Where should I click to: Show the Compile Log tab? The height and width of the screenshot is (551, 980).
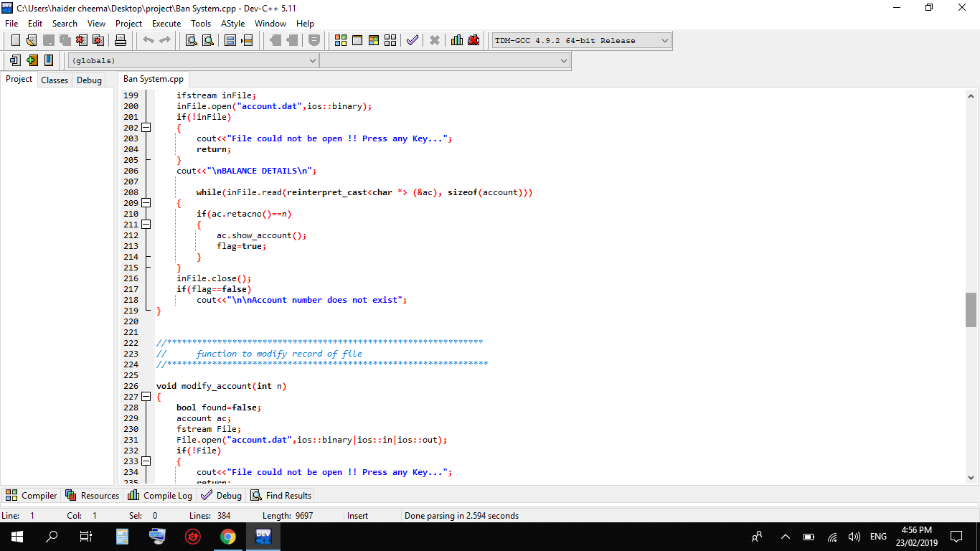click(161, 495)
